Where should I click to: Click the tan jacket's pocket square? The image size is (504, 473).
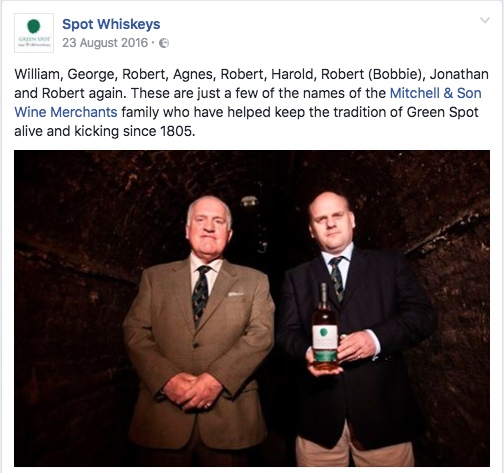point(235,294)
